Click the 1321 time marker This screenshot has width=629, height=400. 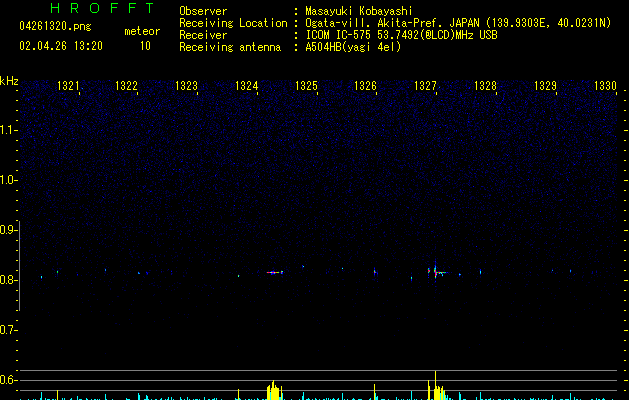(68, 86)
